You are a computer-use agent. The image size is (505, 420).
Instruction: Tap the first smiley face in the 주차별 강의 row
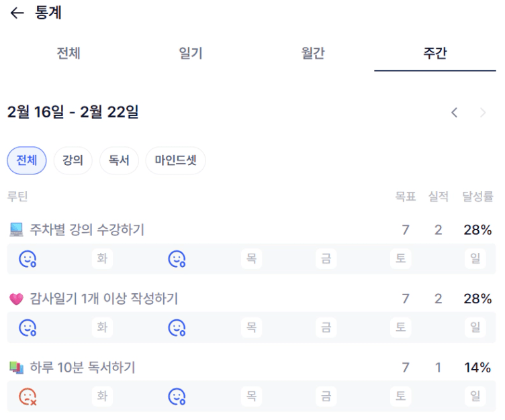[28, 259]
